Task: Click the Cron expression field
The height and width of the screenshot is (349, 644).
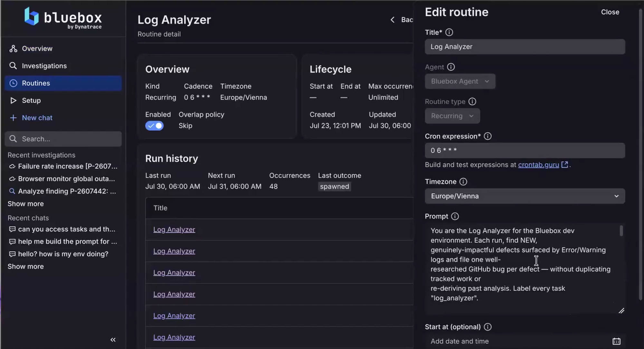Action: click(x=525, y=151)
